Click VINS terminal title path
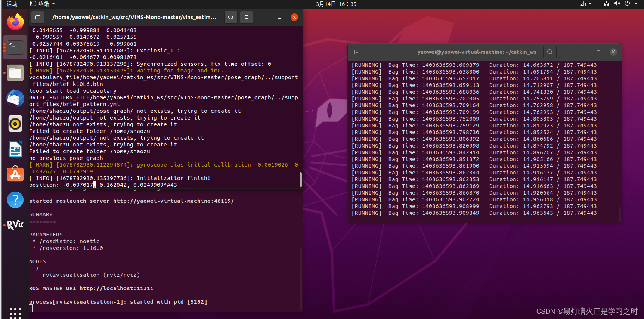644x319 pixels. (134, 17)
